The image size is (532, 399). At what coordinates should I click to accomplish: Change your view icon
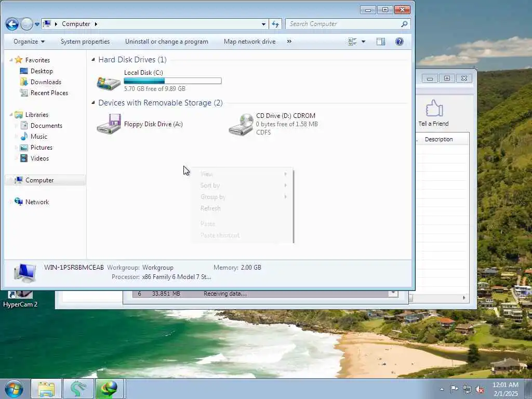pos(353,42)
